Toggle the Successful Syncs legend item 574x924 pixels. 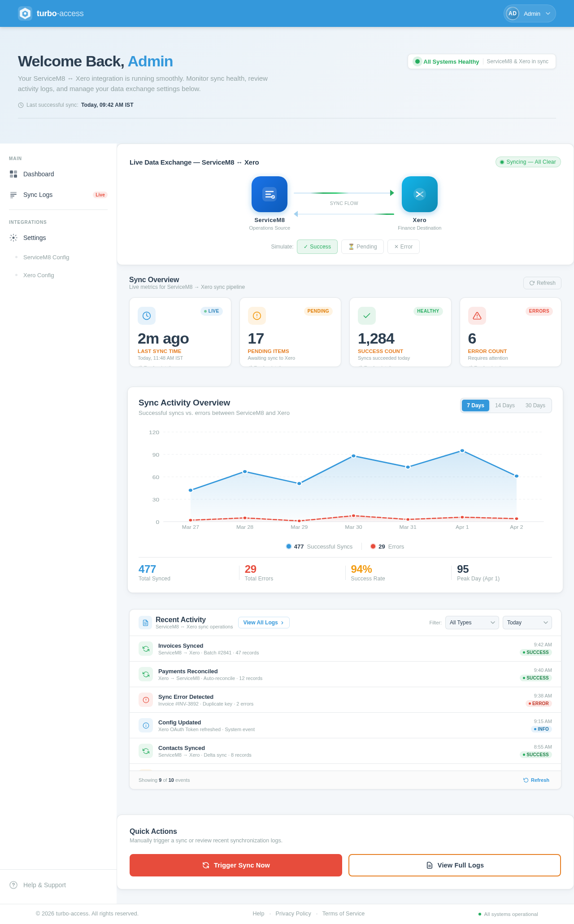pyautogui.click(x=319, y=546)
